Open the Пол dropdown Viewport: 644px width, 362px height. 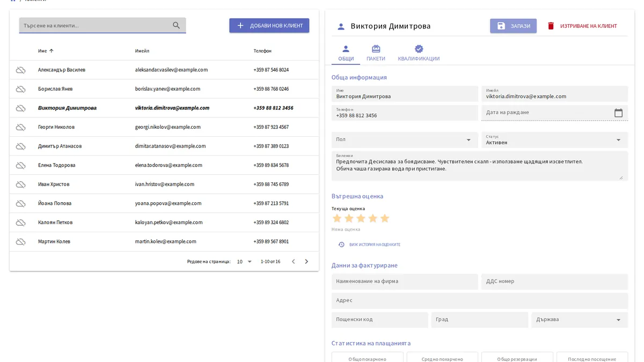pos(405,139)
